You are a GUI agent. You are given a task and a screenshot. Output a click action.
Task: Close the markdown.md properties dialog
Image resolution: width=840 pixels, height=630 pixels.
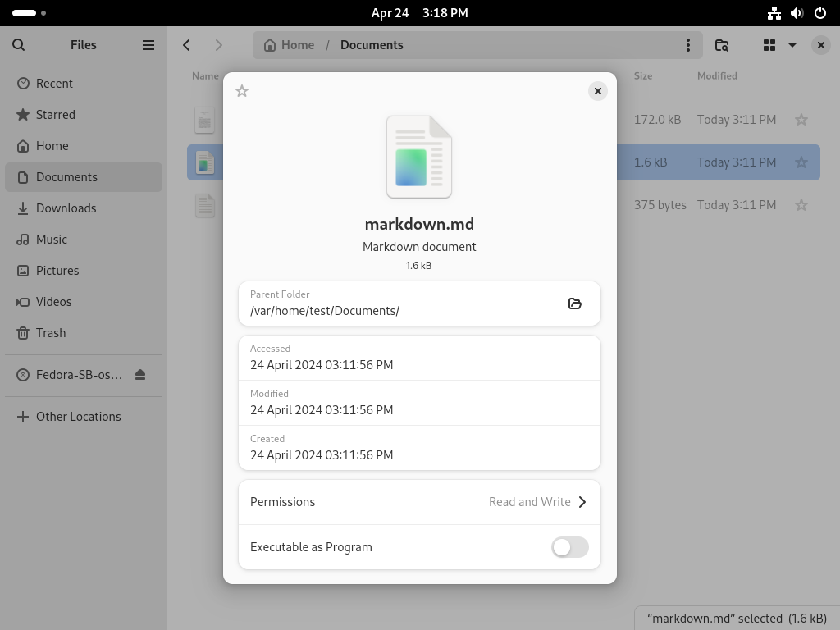[598, 91]
